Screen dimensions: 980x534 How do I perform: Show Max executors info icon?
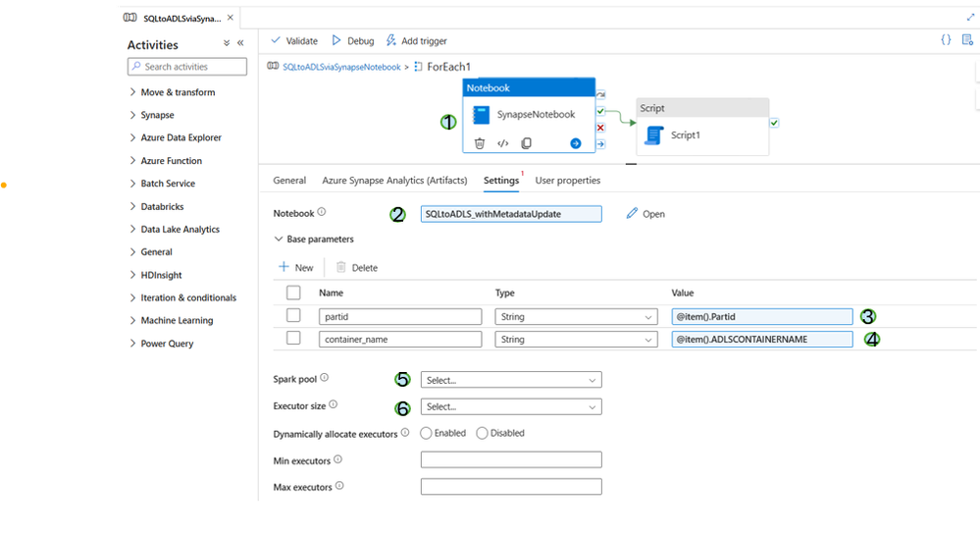339,486
